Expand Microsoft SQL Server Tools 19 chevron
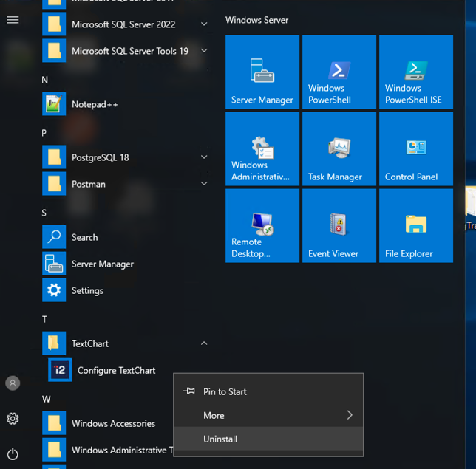This screenshot has height=469, width=476. pyautogui.click(x=204, y=51)
